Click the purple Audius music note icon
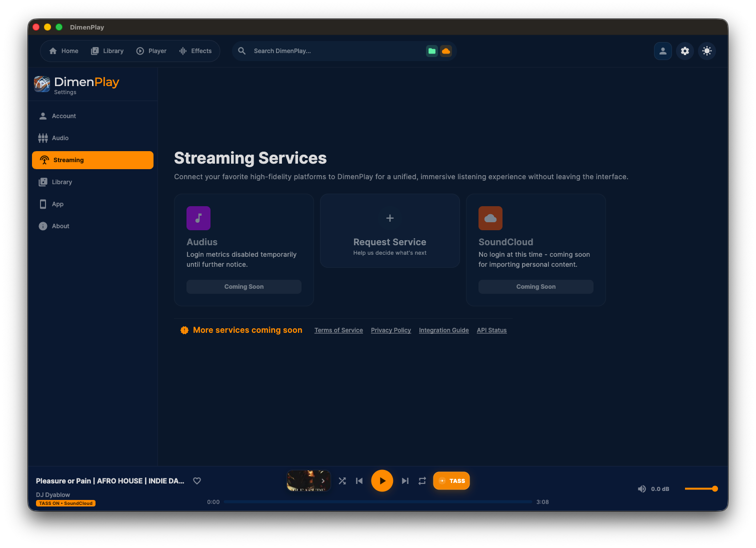This screenshot has height=548, width=756. (198, 218)
